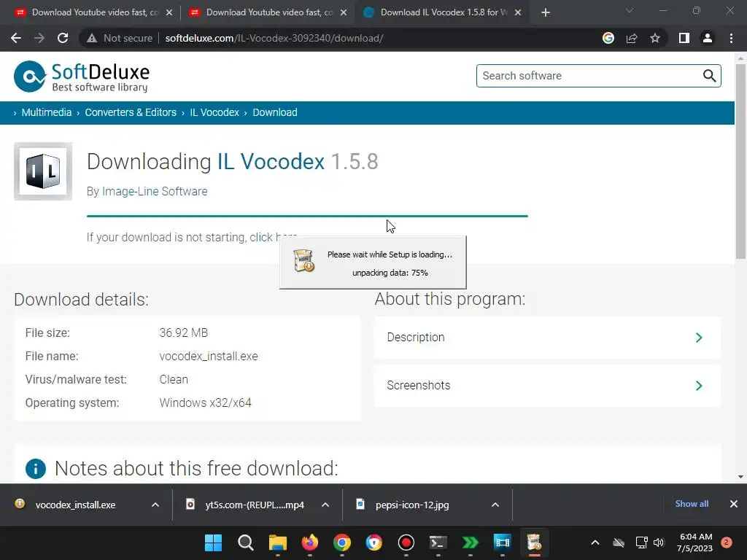The image size is (747, 560).
Task: Expand options for yt5s.com mp4 download
Action: click(x=325, y=505)
